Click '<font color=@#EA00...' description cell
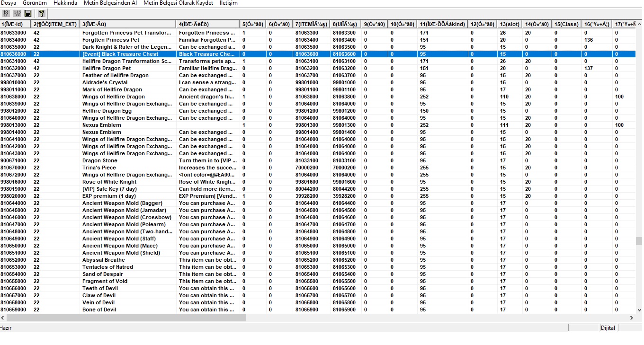The width and height of the screenshot is (644, 345). [x=207, y=175]
